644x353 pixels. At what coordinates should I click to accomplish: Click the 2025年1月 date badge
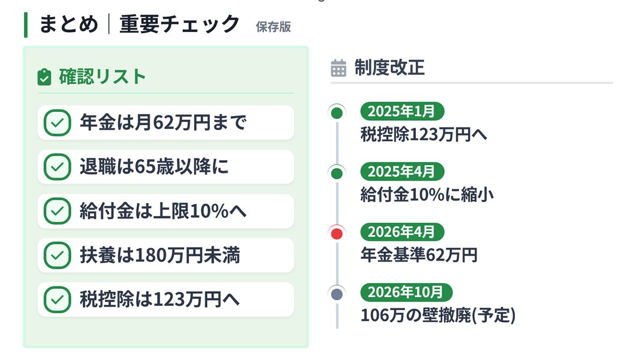click(x=402, y=112)
